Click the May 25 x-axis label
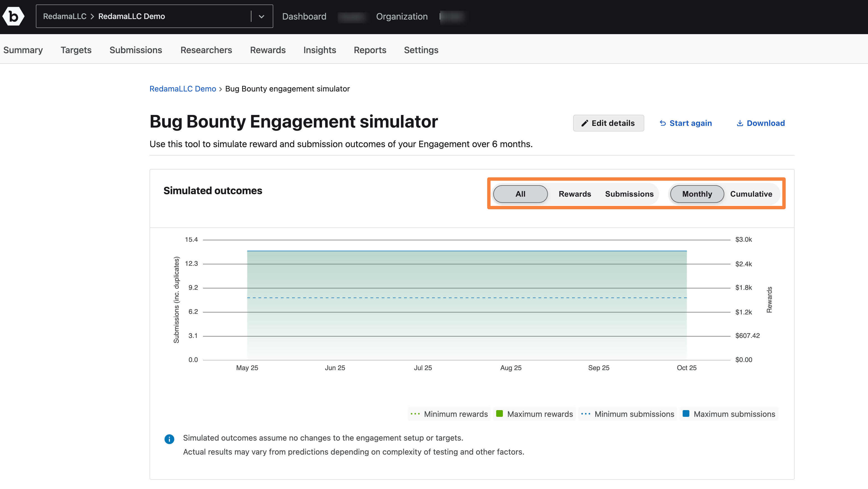 (x=247, y=368)
